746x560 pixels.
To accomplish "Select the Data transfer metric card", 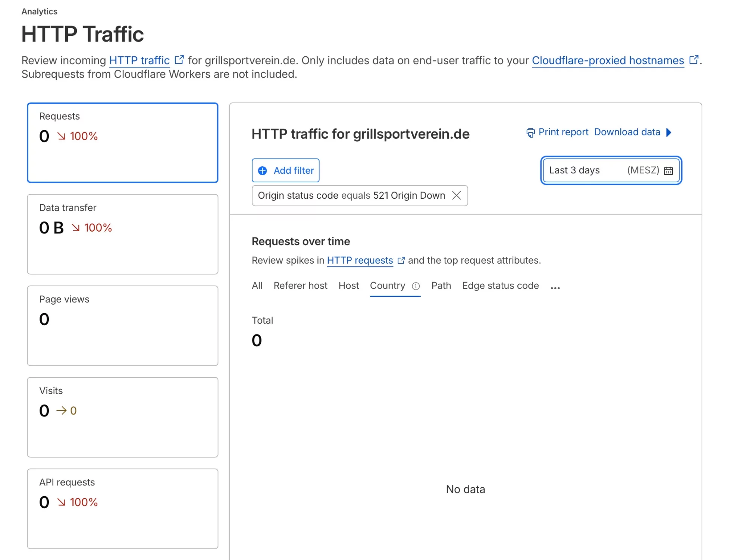I will (123, 234).
